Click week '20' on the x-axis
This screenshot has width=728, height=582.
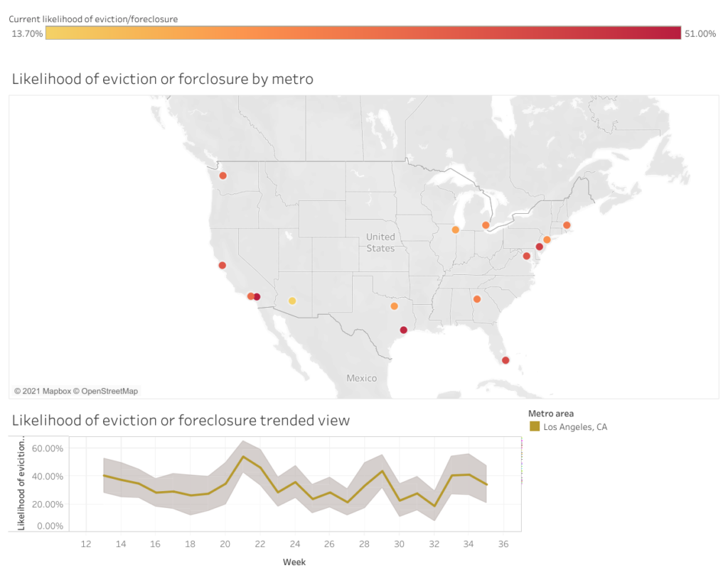[x=225, y=544]
